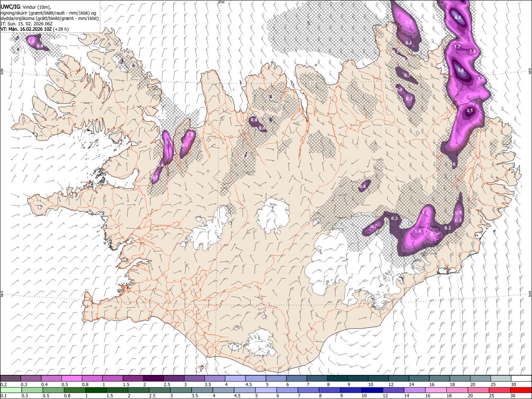Click the white upper swatch above 30
Viewport: 532px width, 399px height.
(x=521, y=379)
